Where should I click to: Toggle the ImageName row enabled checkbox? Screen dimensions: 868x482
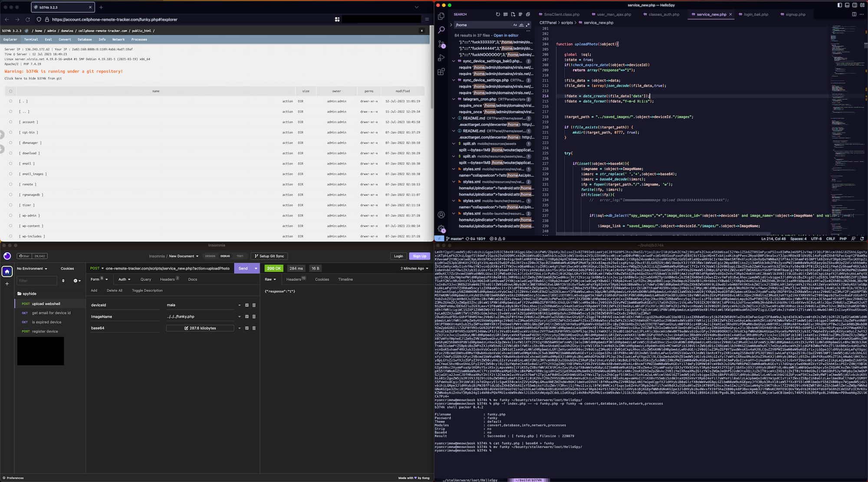pyautogui.click(x=247, y=317)
